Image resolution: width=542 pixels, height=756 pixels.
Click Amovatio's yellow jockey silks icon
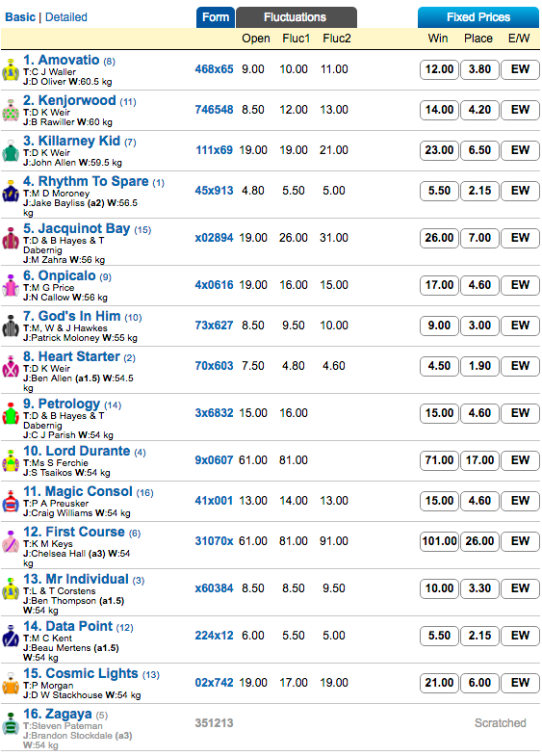pyautogui.click(x=11, y=70)
